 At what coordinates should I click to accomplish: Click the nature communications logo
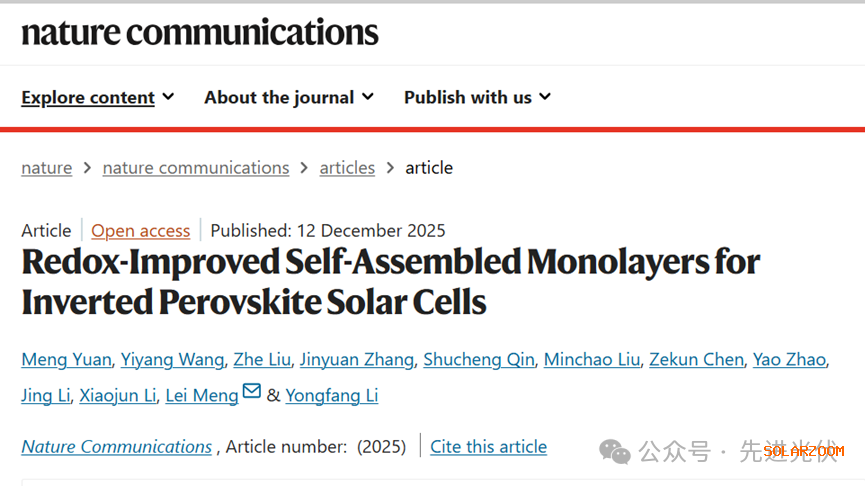pyautogui.click(x=200, y=31)
